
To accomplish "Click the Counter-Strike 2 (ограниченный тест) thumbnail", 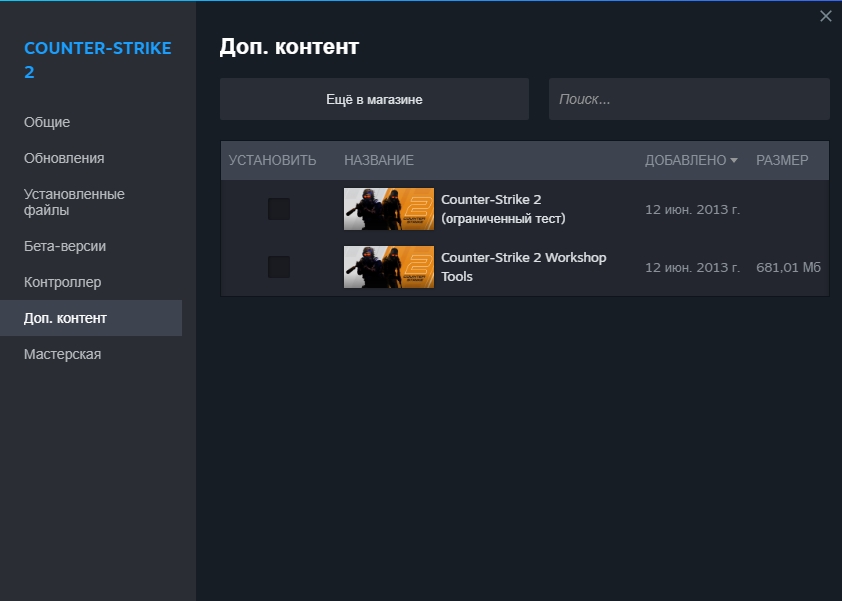I will click(x=389, y=209).
